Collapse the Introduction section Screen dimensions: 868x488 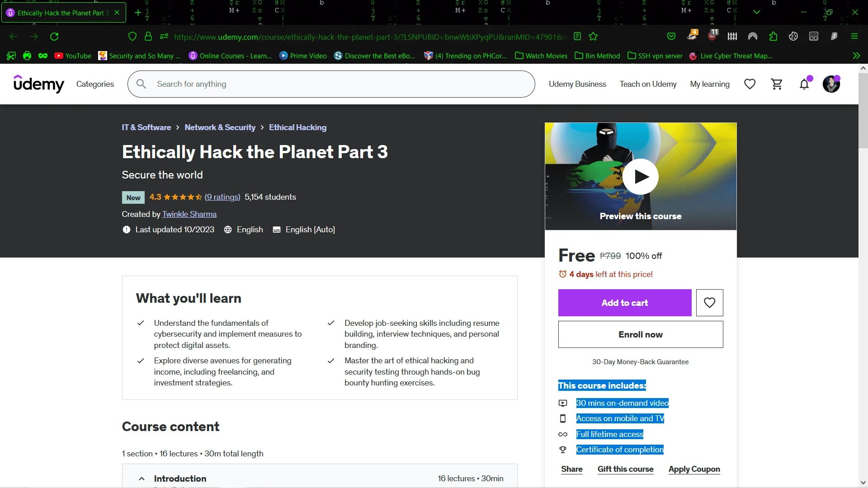[x=320, y=478]
